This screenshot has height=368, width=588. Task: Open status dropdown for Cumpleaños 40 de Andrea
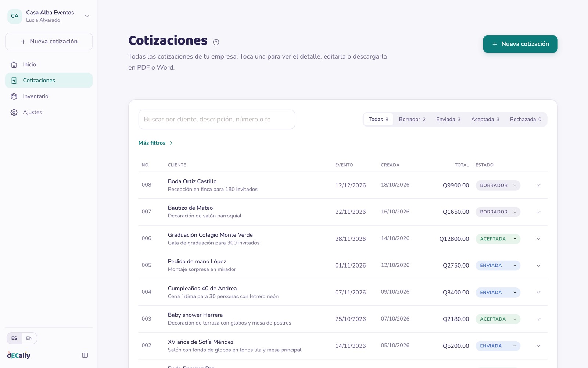pos(498,292)
